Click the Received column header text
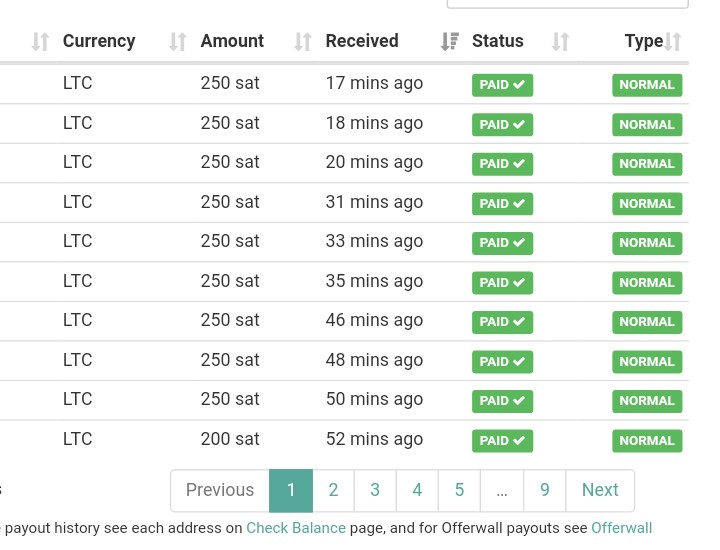 [362, 41]
